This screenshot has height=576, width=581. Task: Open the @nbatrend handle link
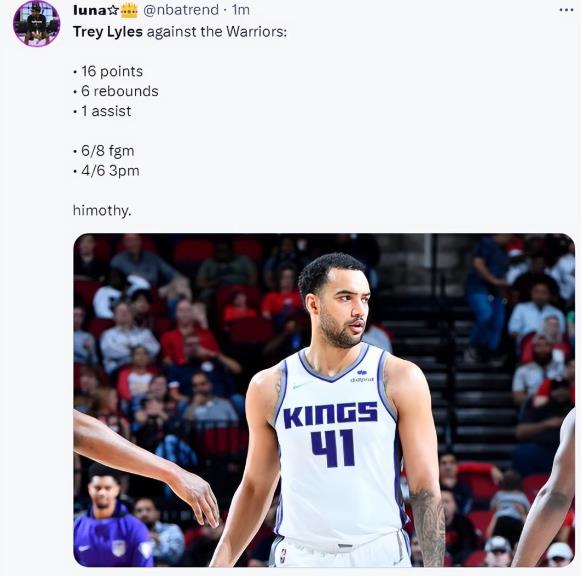[181, 10]
